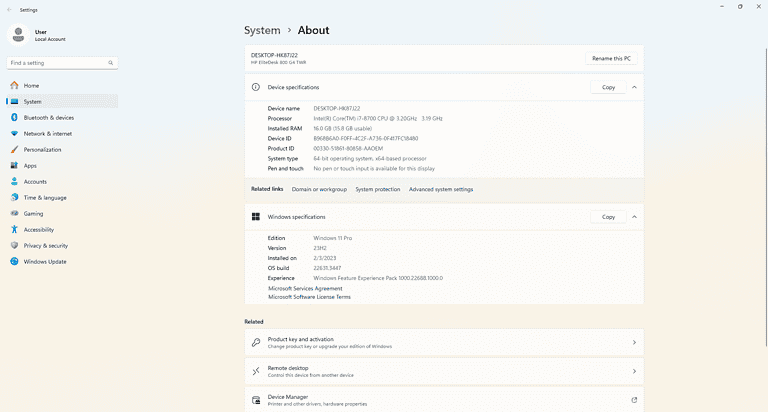Open the Remote desktop chevron
The width and height of the screenshot is (768, 412).
pyautogui.click(x=634, y=371)
